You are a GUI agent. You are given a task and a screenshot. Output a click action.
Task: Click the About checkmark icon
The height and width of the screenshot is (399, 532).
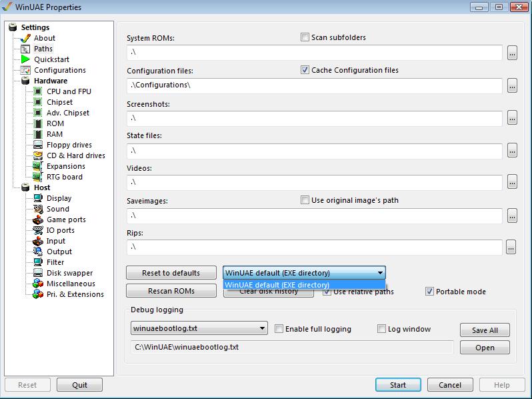(25, 38)
